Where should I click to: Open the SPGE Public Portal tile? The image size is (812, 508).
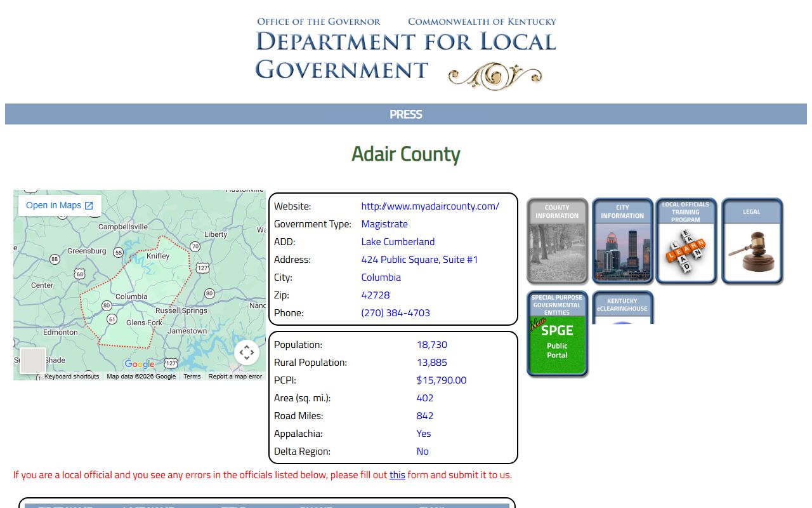[x=557, y=334]
